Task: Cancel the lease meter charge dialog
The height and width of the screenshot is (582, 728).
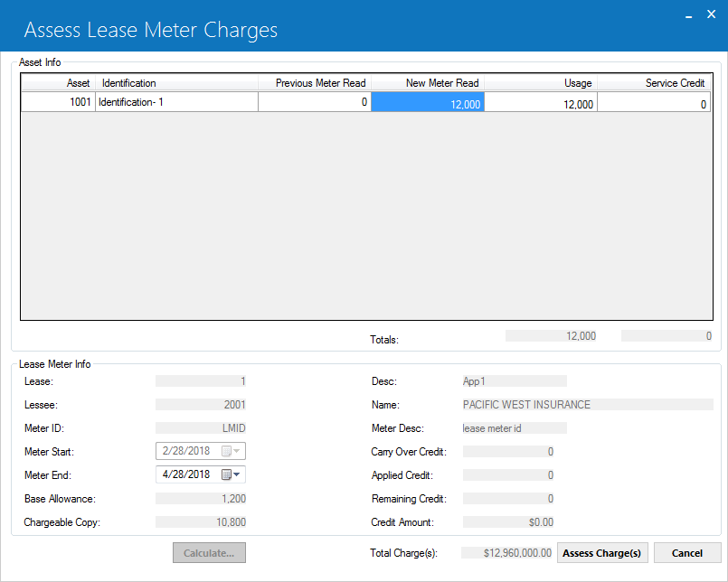Action: coord(687,553)
